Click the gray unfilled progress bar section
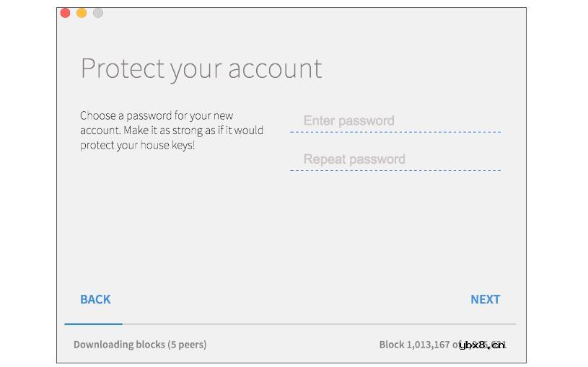Image resolution: width=588 pixels, height=367 pixels. [x=317, y=324]
